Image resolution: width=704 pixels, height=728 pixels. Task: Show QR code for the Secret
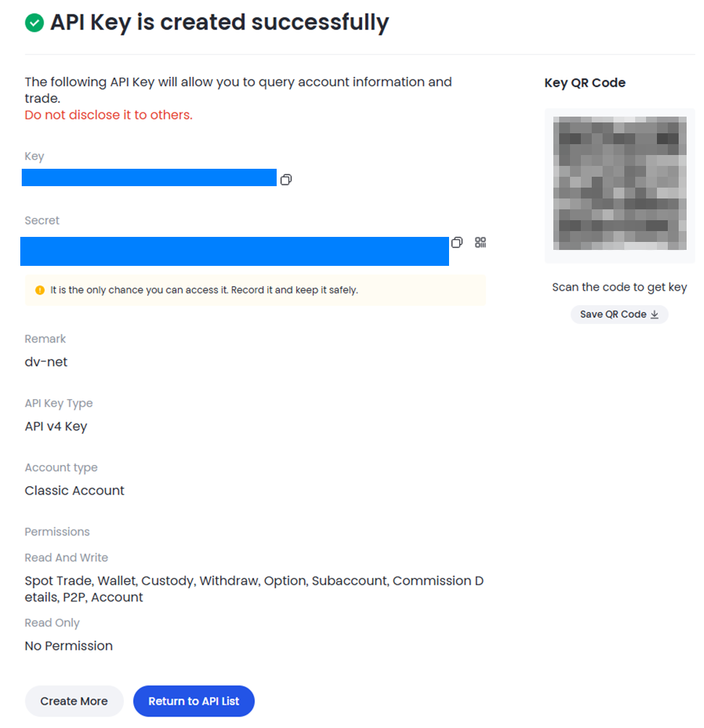[480, 243]
